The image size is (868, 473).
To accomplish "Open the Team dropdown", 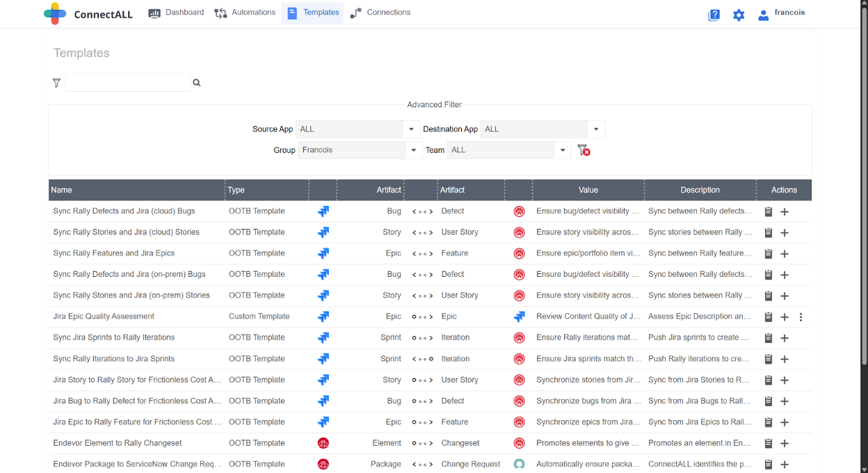I will pos(563,150).
